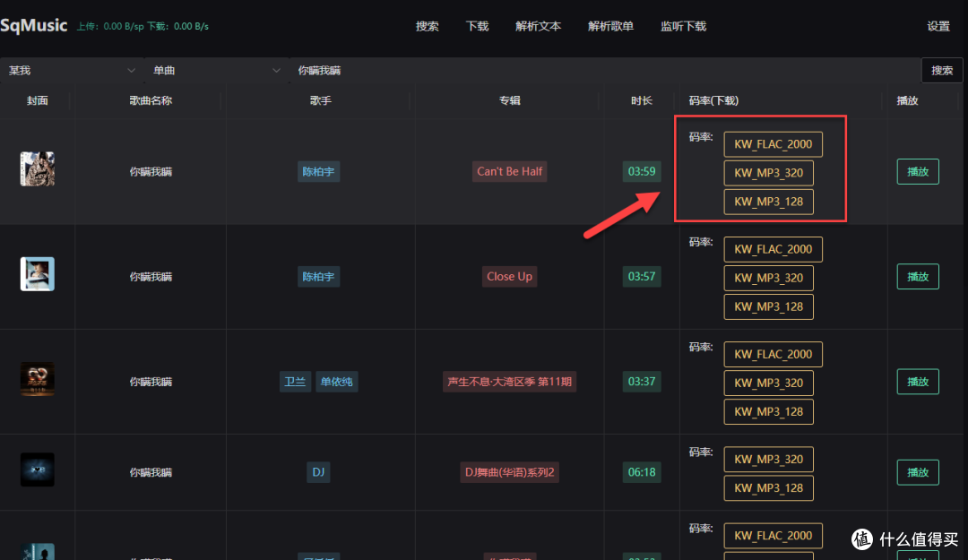
Task: Open the cover image of 声生不息 row
Action: coord(38,379)
